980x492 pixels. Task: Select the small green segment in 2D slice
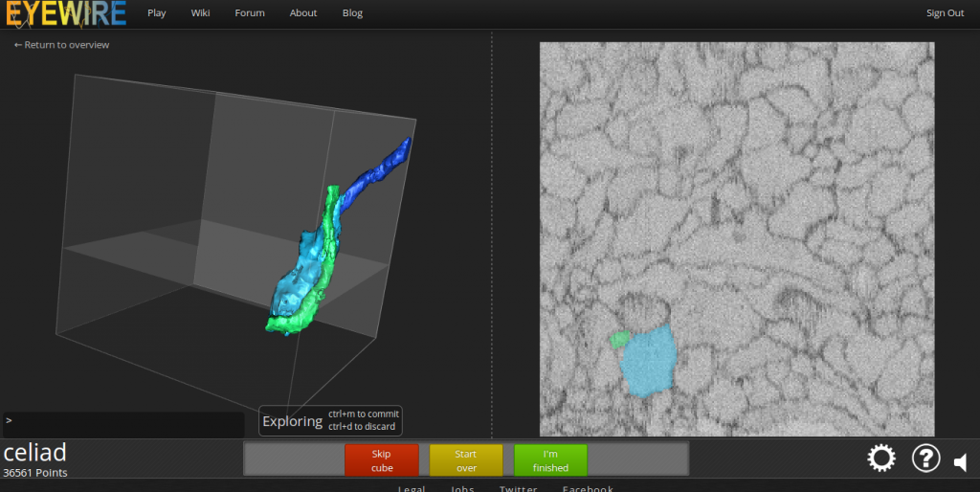(618, 338)
